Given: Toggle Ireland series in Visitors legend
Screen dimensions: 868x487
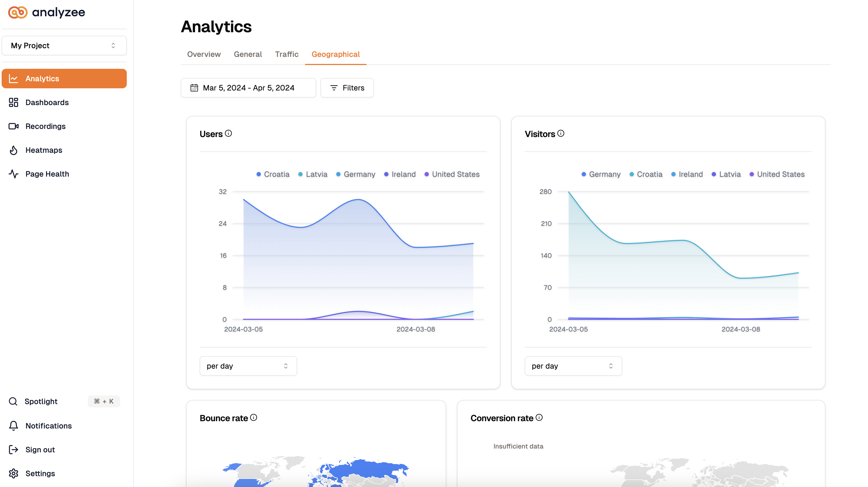Looking at the screenshot, I should pyautogui.click(x=687, y=174).
